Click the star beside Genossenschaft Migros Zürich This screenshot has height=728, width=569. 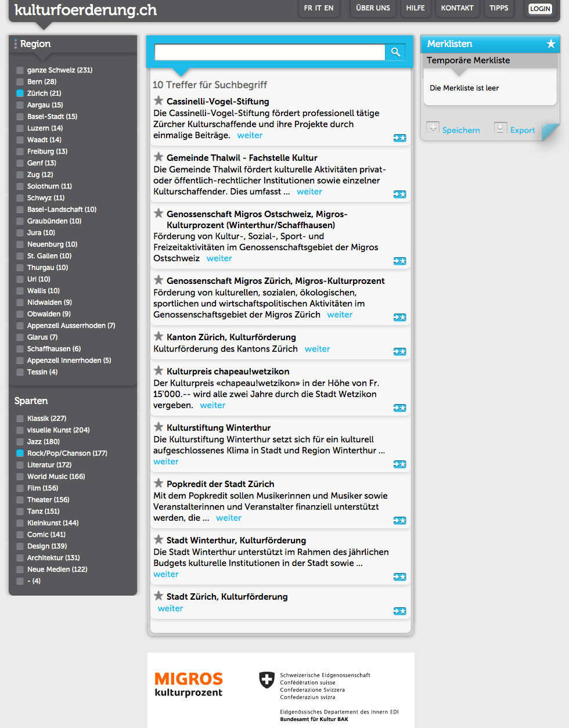tap(159, 280)
